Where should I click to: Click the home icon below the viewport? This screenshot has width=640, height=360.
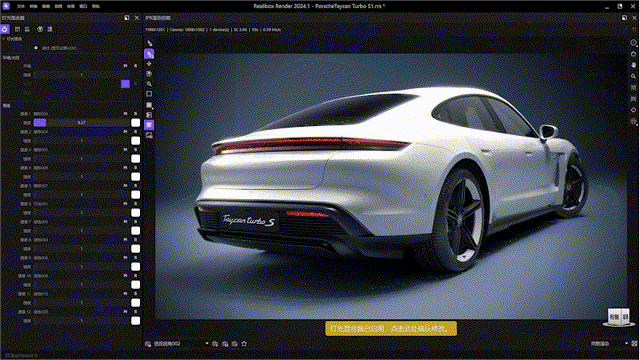[244, 344]
